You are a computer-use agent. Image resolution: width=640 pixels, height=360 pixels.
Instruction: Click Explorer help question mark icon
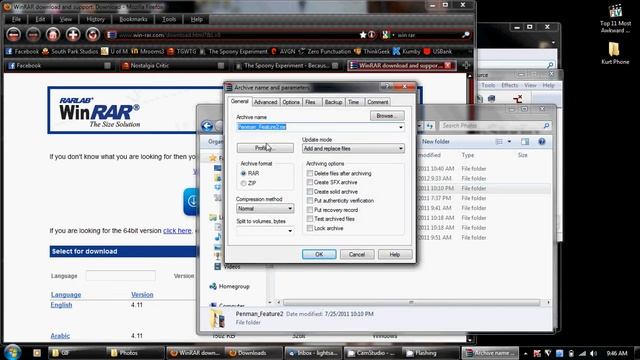point(542,142)
